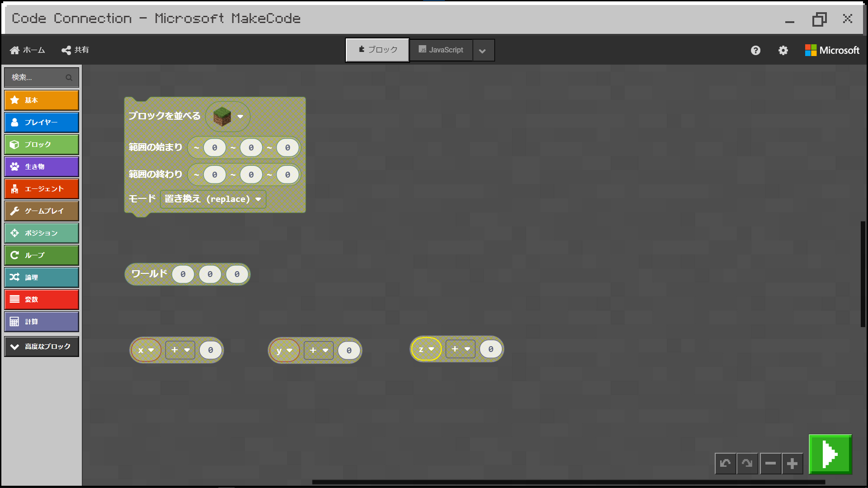Image resolution: width=868 pixels, height=488 pixels.
Task: Open the ループ category
Action: pos(42,255)
